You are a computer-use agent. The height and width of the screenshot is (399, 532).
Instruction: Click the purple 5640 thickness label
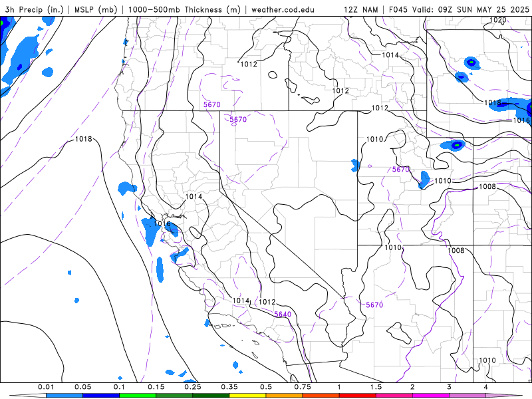283,315
